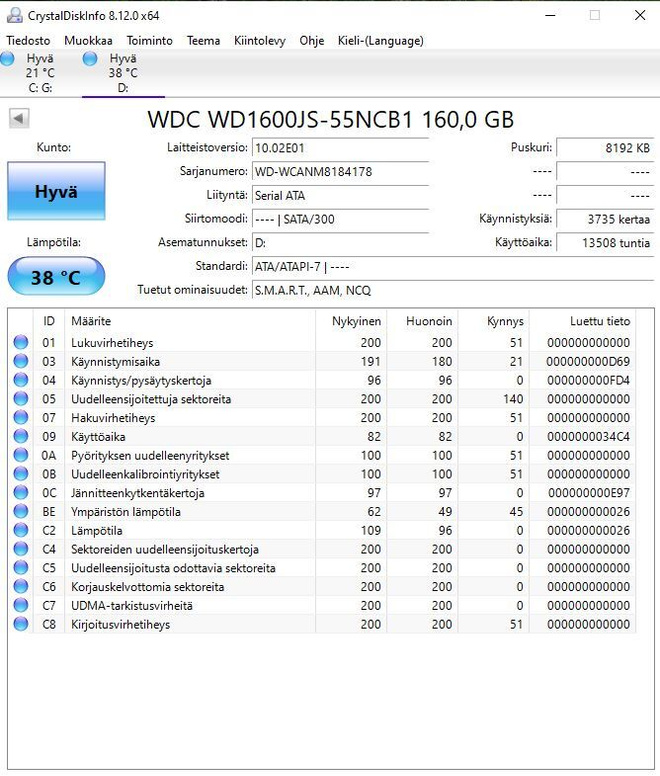Click the Käyttöaika field 13508 tuntia
The width and height of the screenshot is (660, 776).
tap(605, 243)
